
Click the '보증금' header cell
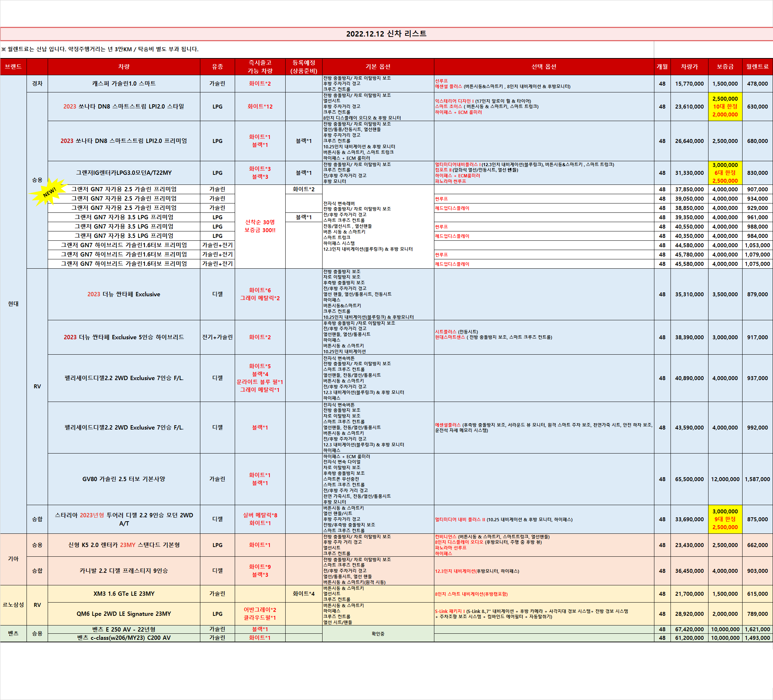point(725,67)
